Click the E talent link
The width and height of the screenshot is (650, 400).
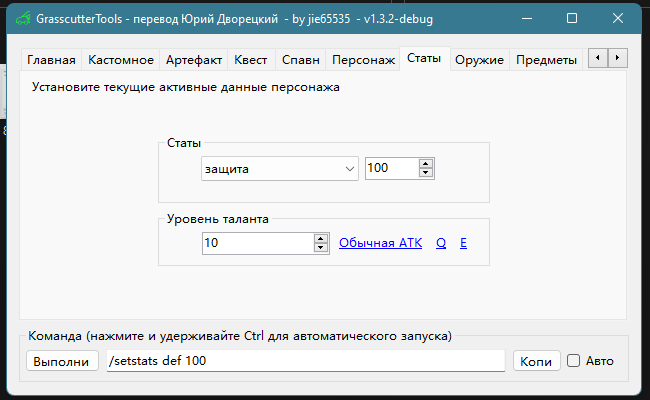coord(463,243)
